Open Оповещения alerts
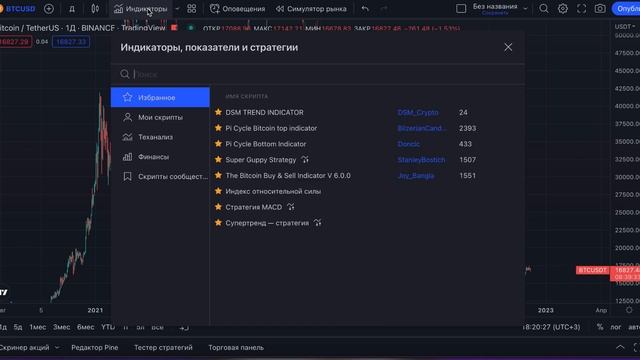 [237, 9]
